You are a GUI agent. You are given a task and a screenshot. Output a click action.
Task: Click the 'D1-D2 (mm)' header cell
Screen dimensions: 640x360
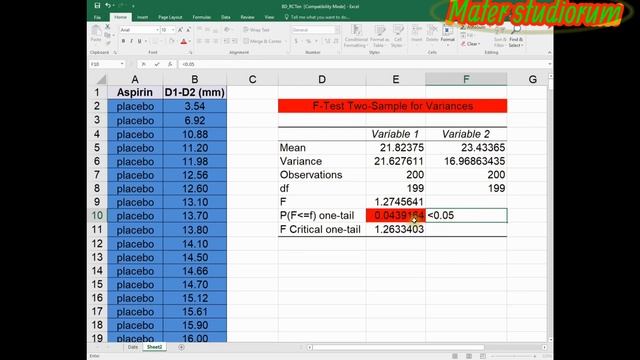(195, 92)
